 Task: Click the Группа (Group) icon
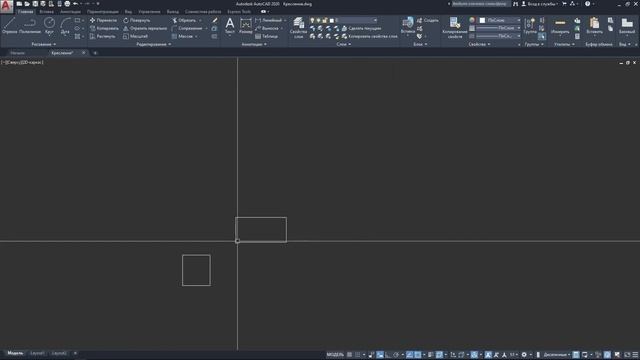click(530, 26)
